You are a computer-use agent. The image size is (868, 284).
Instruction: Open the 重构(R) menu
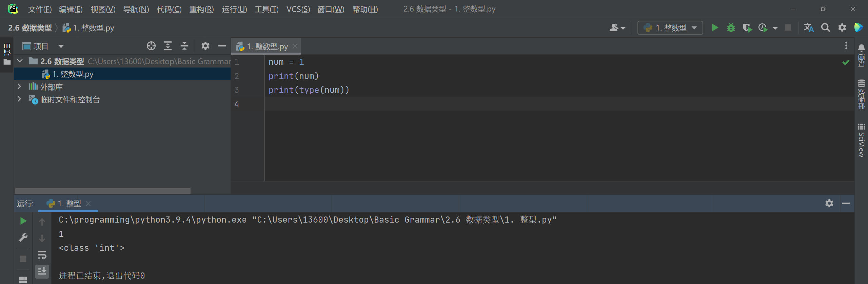[x=201, y=9]
